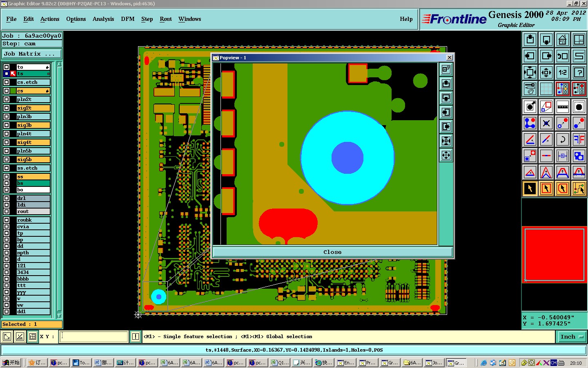Click the pan down icon in Popview sidebar
Image resolution: width=588 pixels, height=368 pixels.
tap(446, 98)
